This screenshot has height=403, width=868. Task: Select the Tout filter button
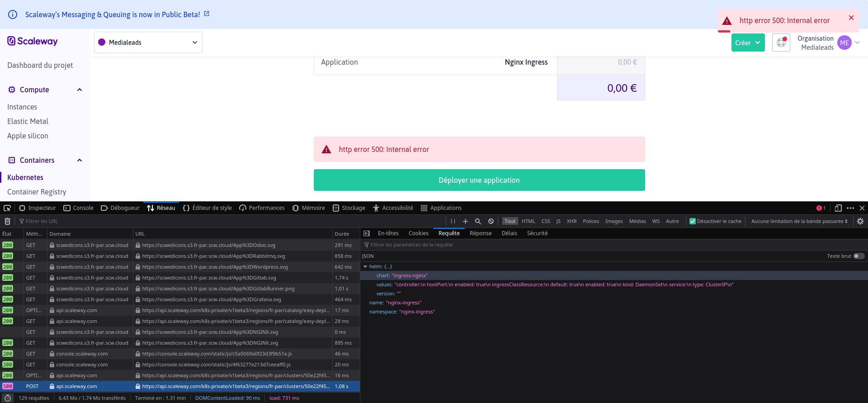pyautogui.click(x=510, y=221)
